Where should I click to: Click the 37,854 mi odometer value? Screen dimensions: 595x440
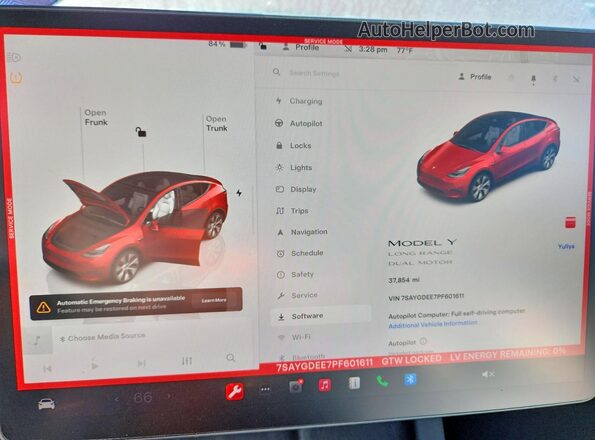404,280
